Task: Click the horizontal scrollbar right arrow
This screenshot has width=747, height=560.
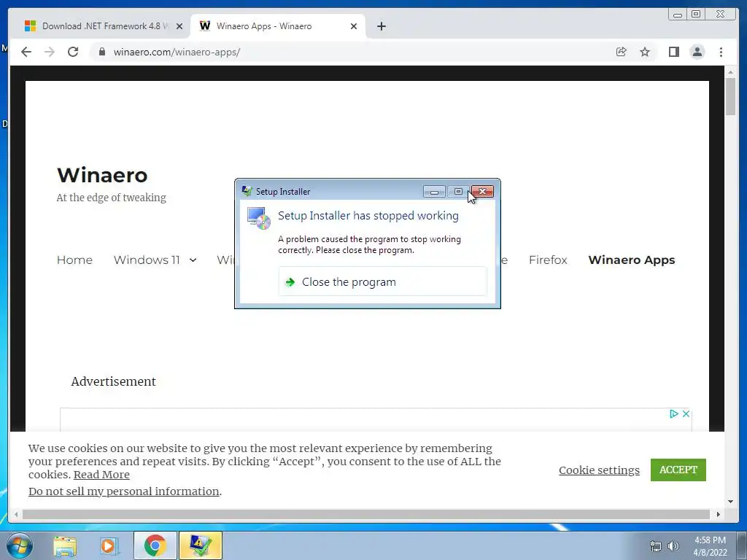Action: click(719, 514)
